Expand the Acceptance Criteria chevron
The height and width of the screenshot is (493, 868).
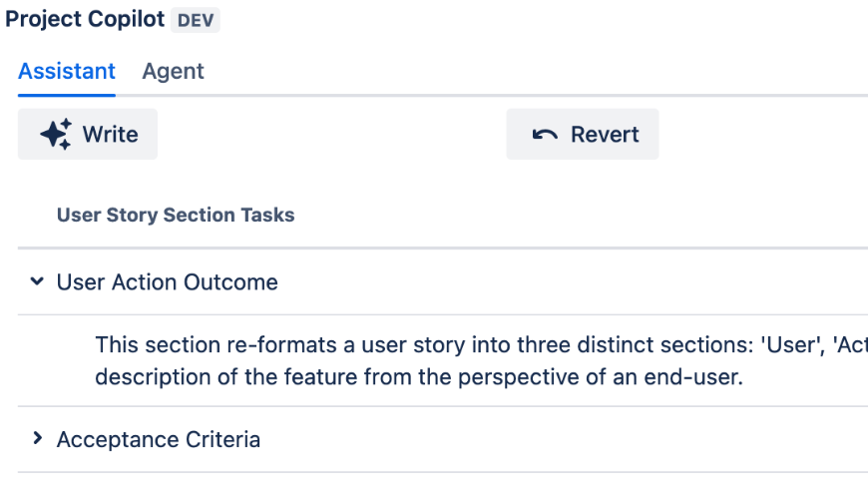coord(37,439)
